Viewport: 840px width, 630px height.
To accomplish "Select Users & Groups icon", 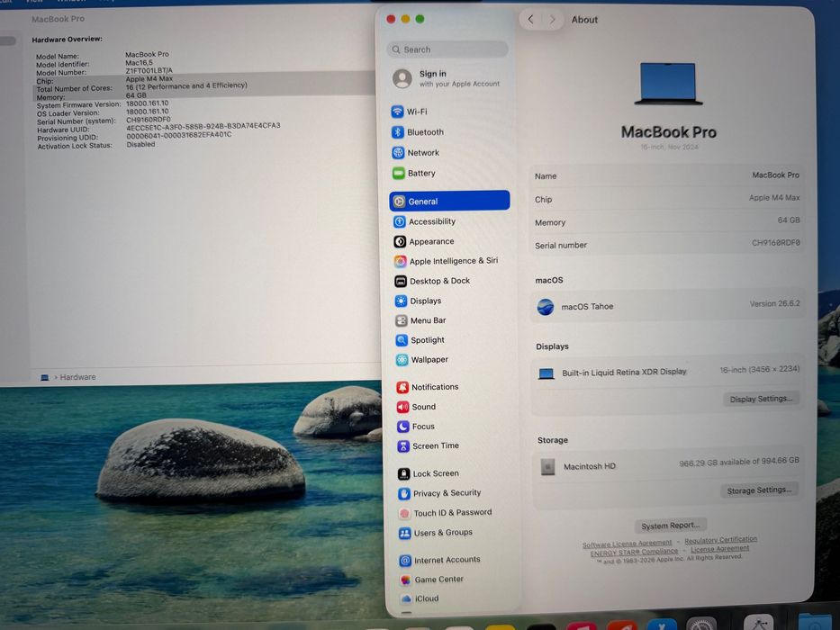I will coord(405,533).
